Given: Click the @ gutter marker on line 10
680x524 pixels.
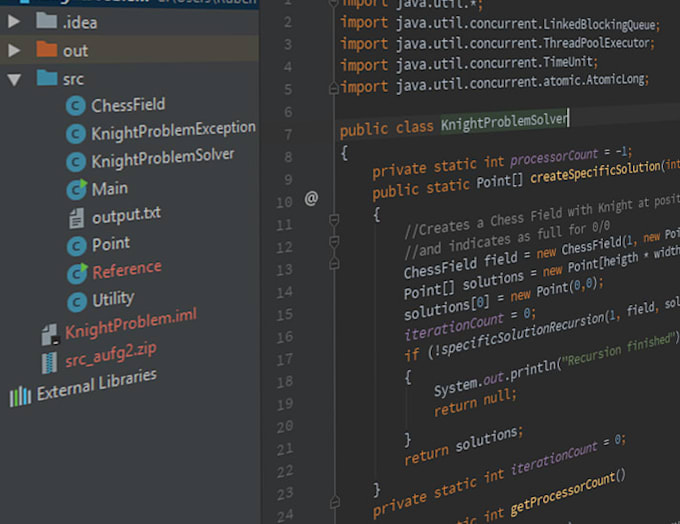Looking at the screenshot, I should 311,199.
